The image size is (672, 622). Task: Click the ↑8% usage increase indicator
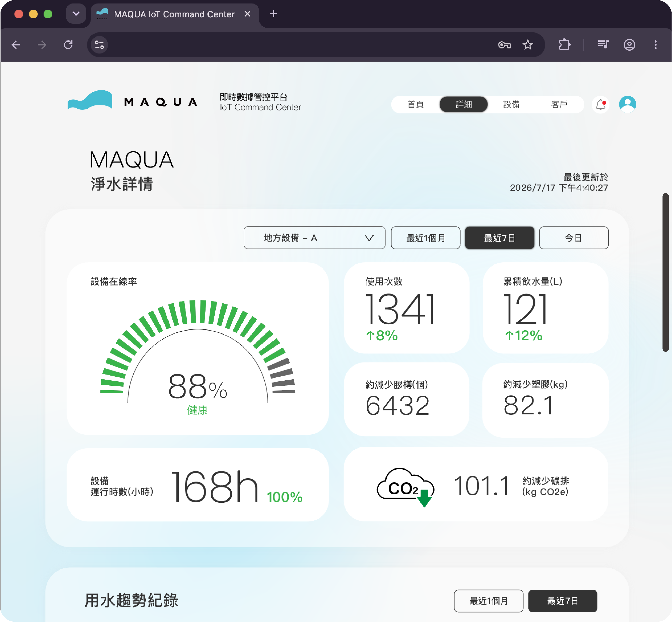[x=382, y=335]
